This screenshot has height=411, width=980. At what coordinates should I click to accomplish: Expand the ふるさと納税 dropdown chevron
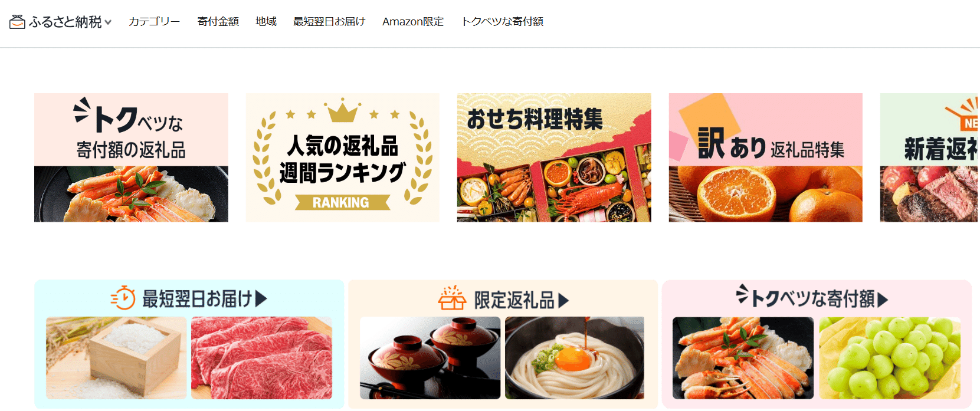[x=108, y=22]
